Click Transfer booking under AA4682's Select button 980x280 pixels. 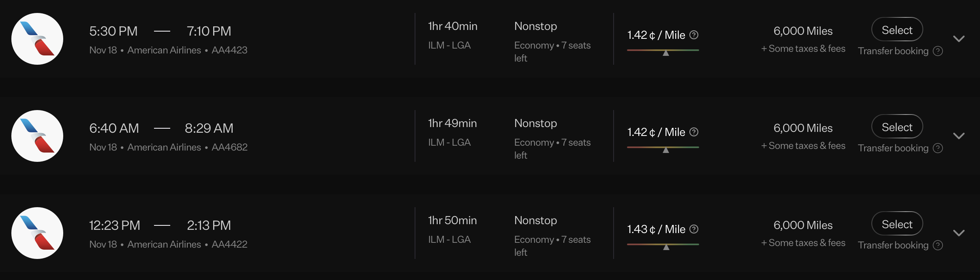pyautogui.click(x=893, y=148)
